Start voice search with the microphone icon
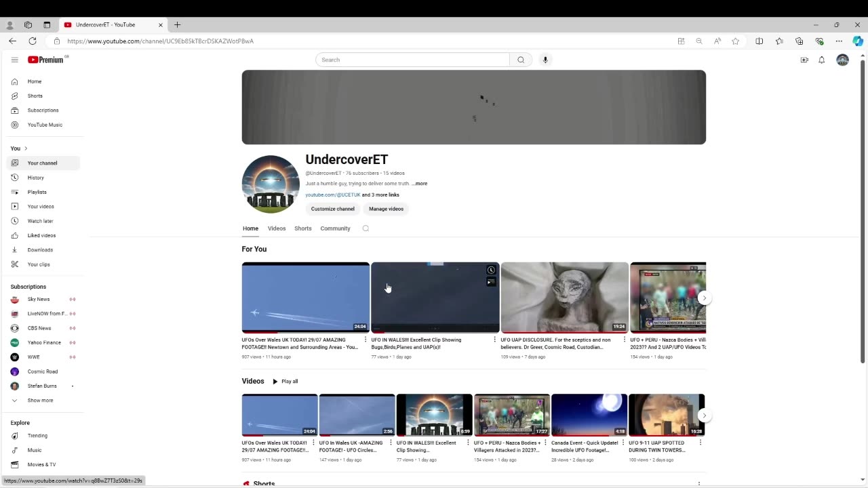 (545, 60)
